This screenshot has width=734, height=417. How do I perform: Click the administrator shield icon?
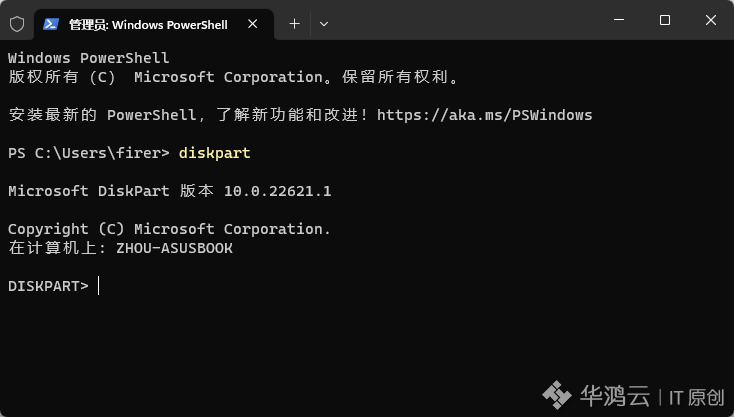(17, 24)
